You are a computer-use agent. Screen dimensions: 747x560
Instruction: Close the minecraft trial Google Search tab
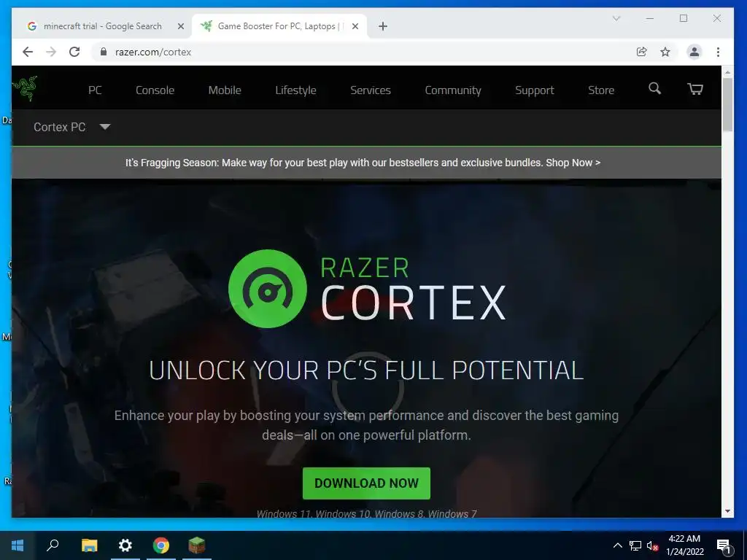[x=181, y=26]
